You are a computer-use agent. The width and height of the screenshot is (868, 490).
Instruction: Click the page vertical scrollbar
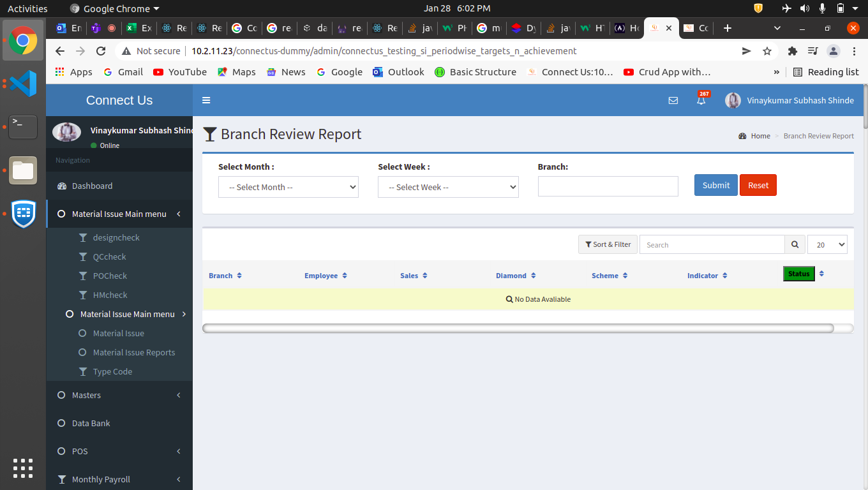click(865, 106)
